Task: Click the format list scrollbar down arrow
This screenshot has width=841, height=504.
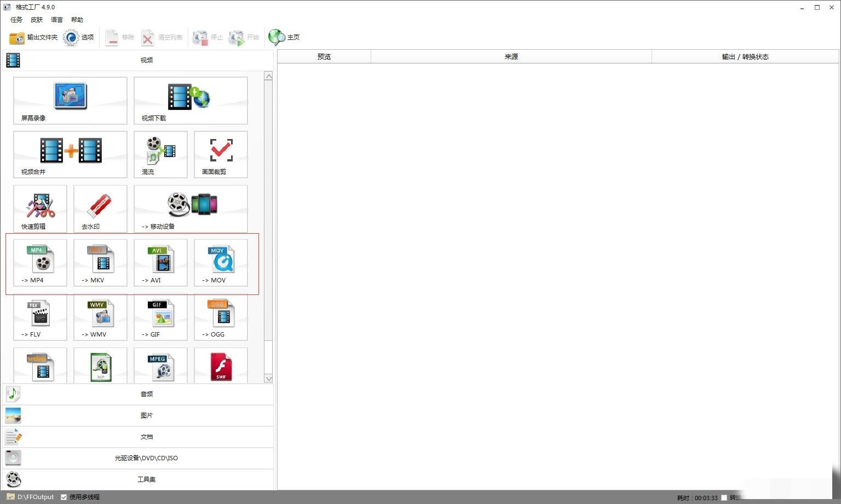Action: (x=268, y=378)
